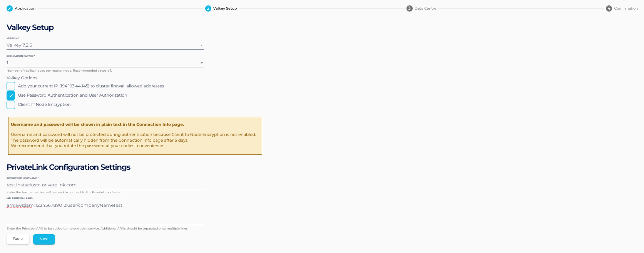Image resolution: width=644 pixels, height=253 pixels.
Task: Select the Valkey Setup step label
Action: pos(225,8)
